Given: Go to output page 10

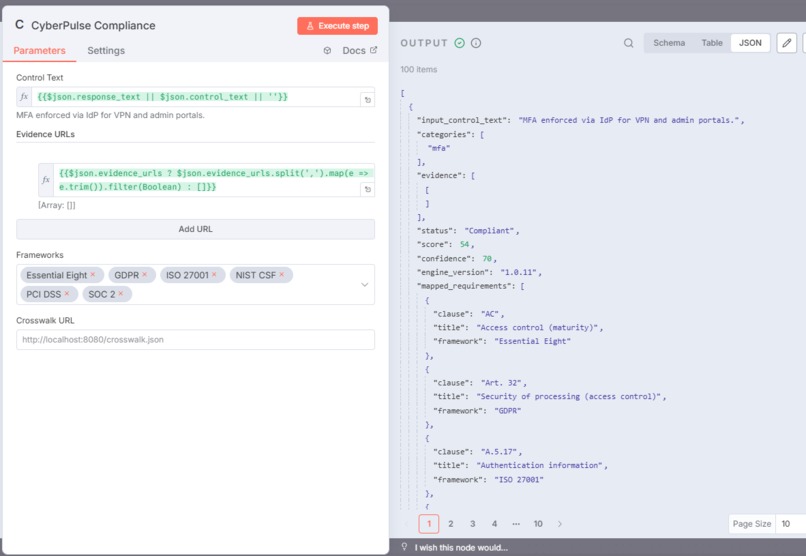Looking at the screenshot, I should (538, 524).
